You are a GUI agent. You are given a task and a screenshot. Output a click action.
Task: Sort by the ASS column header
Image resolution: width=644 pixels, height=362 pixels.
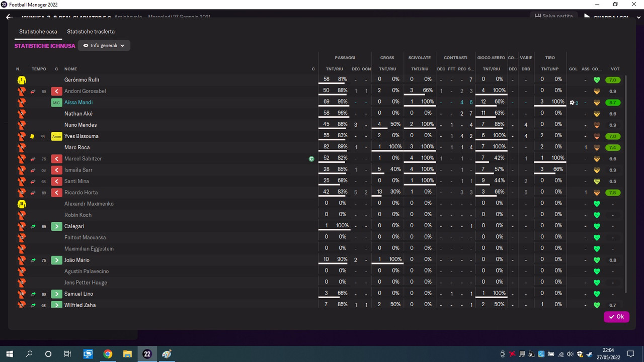[586, 69]
